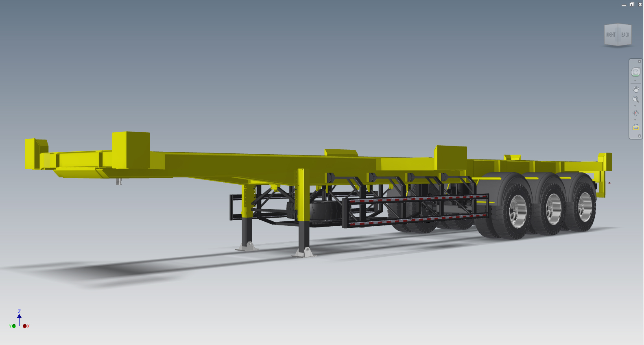
Task: Select the Pan hand tool
Action: [635, 89]
